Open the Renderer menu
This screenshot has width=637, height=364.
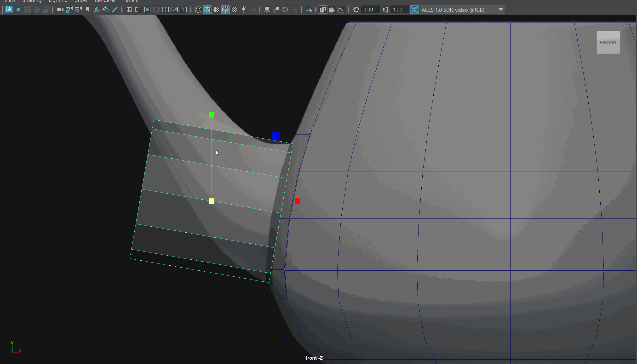(105, 1)
